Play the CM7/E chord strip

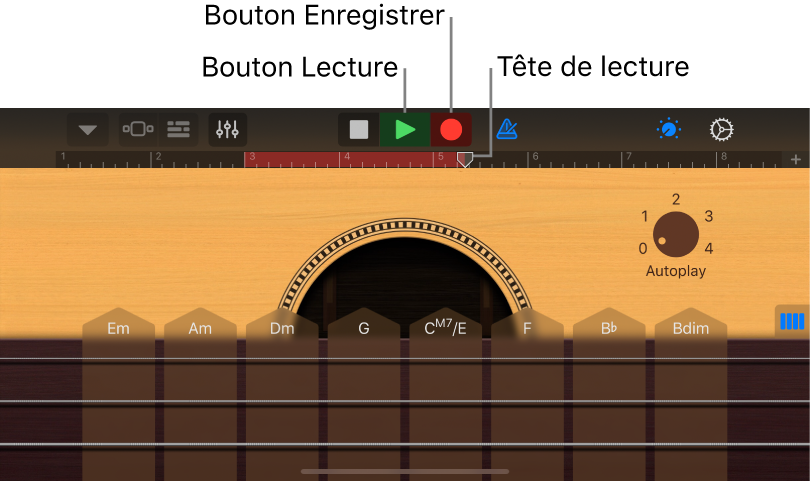pos(445,393)
